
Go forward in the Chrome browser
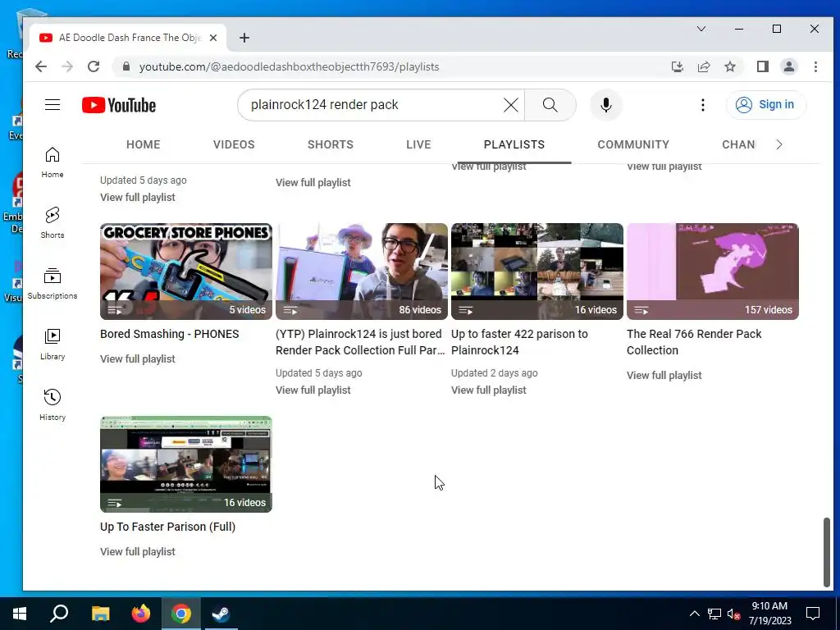[x=67, y=66]
